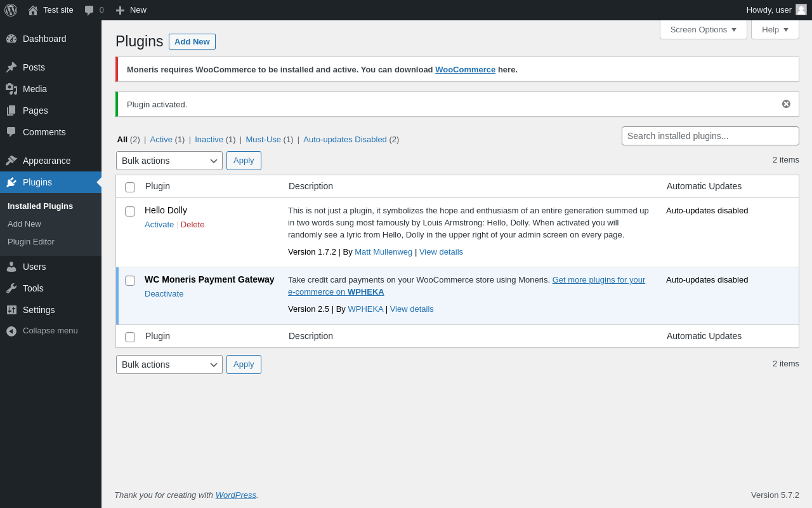Open Posts menu item
Viewport: 812px width, 508px height.
click(51, 67)
